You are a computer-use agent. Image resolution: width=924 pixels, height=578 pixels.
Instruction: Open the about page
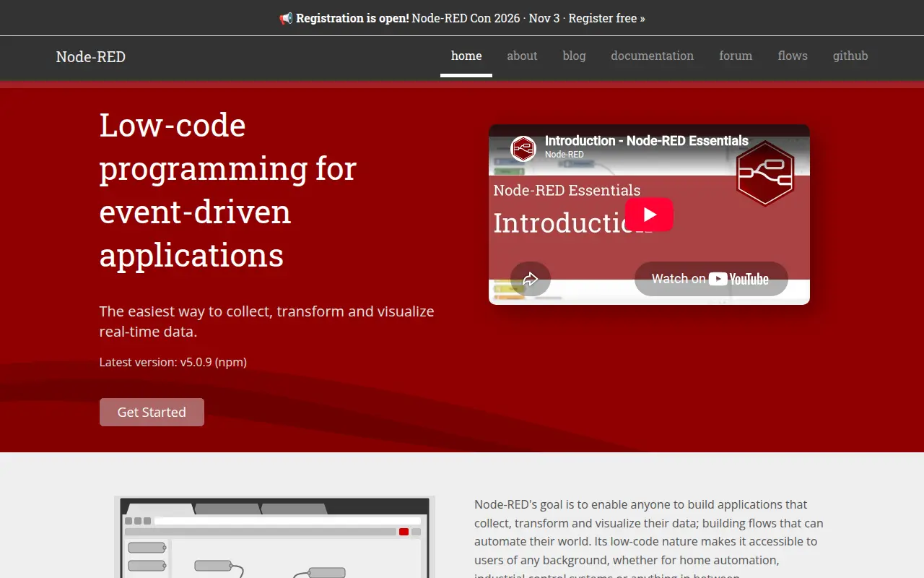click(522, 56)
